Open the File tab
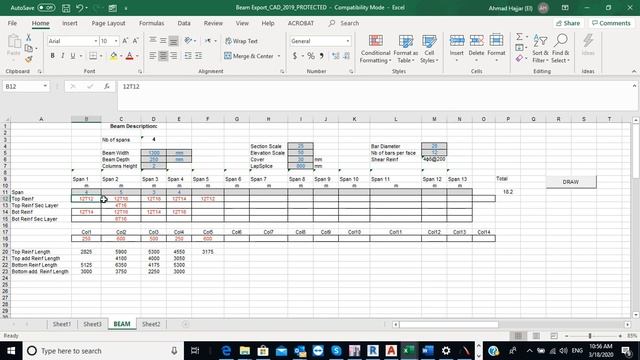Image resolution: width=640 pixels, height=360 pixels. click(12, 23)
